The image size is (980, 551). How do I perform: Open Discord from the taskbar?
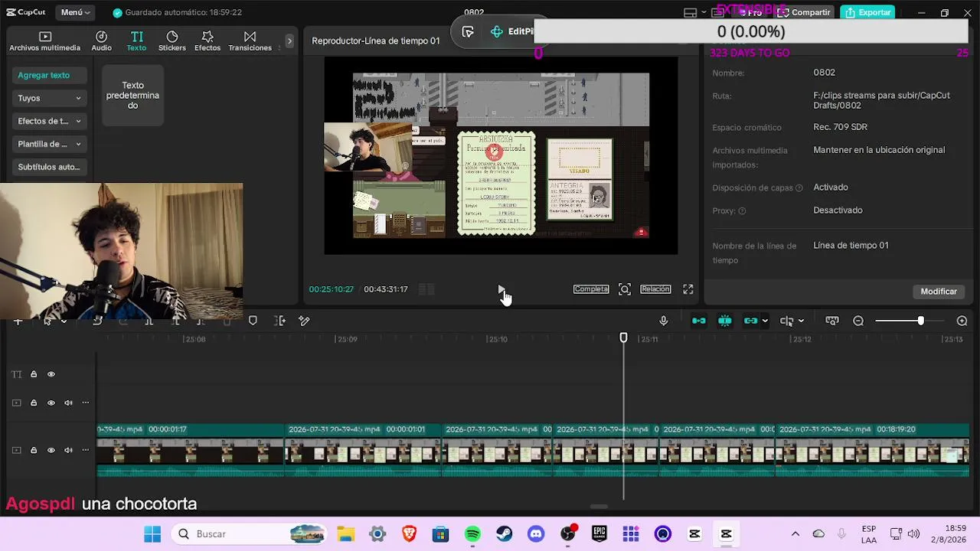tap(536, 534)
